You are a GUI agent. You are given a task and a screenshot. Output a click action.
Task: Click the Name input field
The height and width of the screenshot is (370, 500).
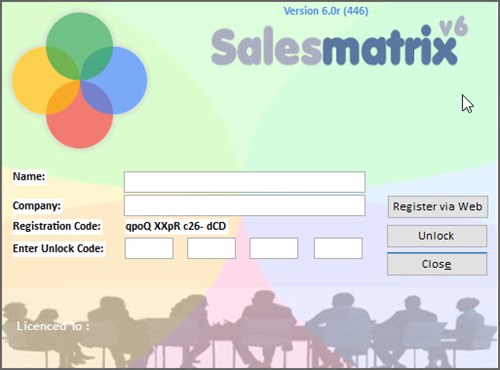click(244, 182)
